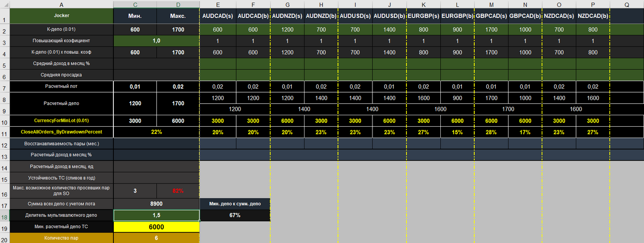The height and width of the screenshot is (243, 644).
Task: Select row 11 header
Action: 4,132
